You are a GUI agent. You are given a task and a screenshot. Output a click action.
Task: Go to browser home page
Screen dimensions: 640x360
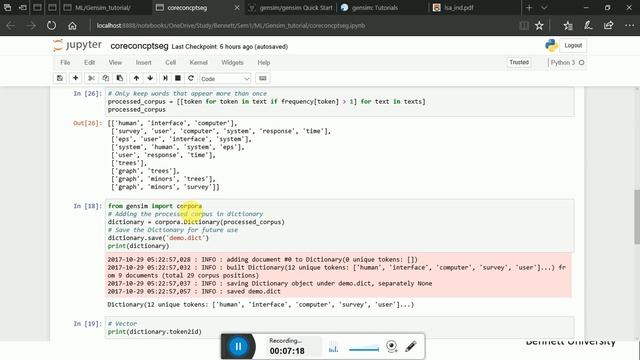tap(72, 26)
